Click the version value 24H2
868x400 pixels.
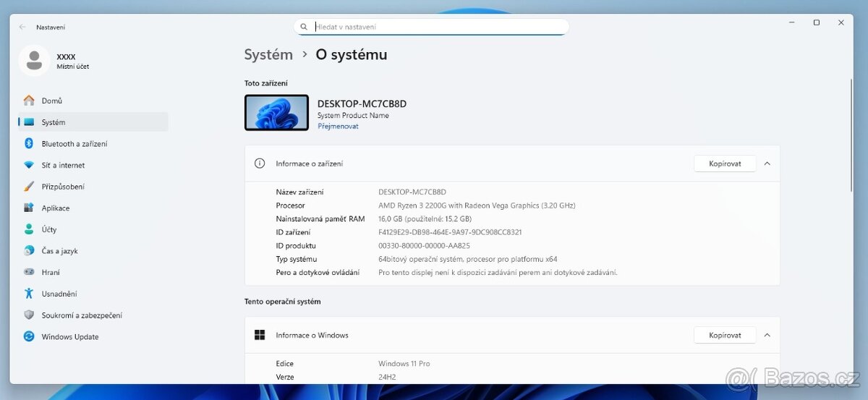(x=387, y=377)
